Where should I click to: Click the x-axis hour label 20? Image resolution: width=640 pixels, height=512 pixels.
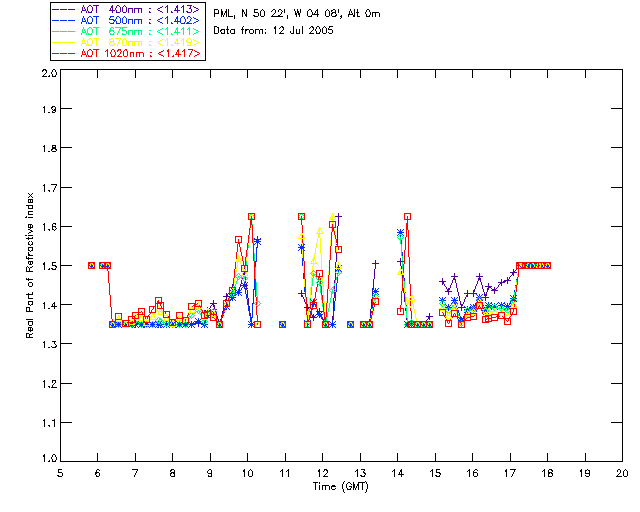tap(622, 473)
